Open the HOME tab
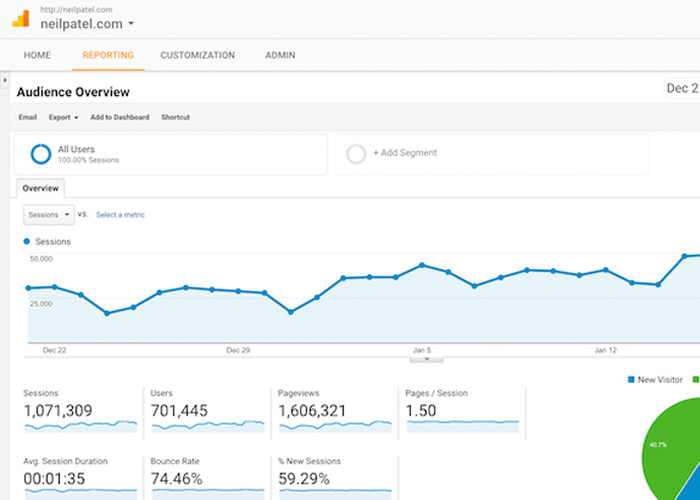 tap(37, 55)
